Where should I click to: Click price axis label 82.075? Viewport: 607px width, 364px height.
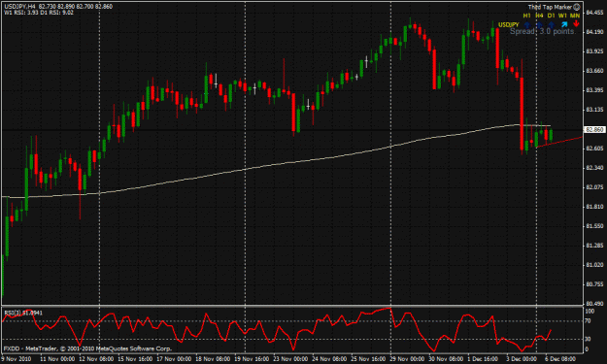click(x=594, y=187)
